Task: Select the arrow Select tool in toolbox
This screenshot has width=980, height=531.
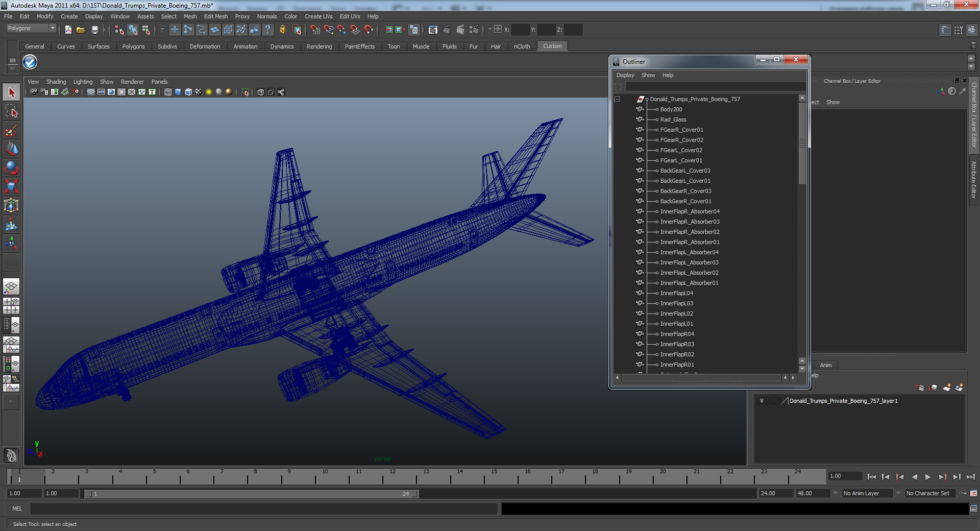Action: [11, 92]
